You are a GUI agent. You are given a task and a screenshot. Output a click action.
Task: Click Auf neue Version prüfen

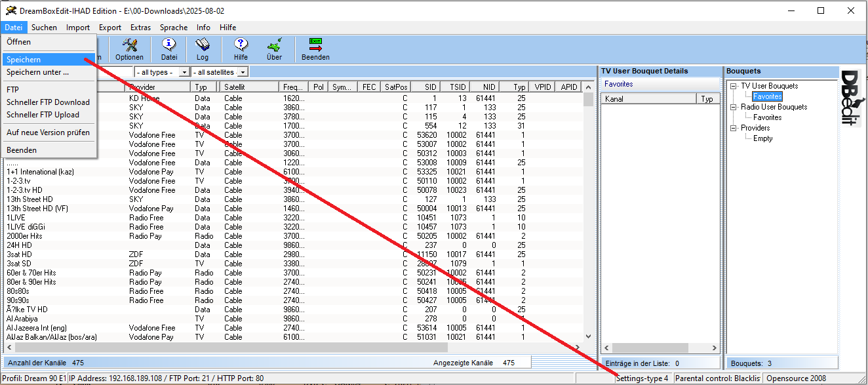(48, 132)
